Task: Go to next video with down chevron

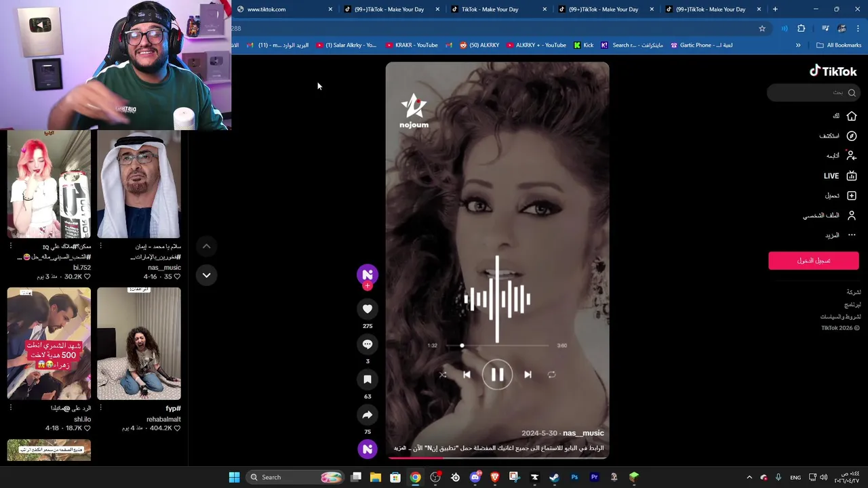Action: 207,275
